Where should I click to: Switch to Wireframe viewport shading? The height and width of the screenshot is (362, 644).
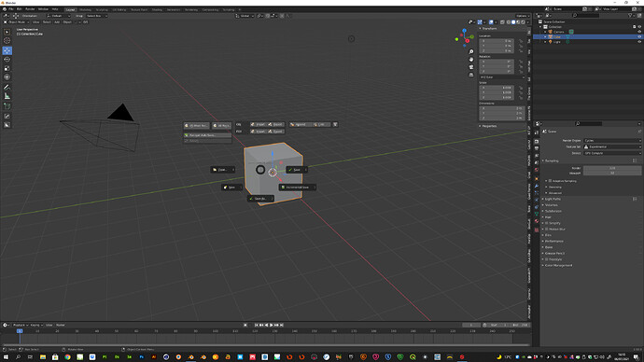(509, 22)
